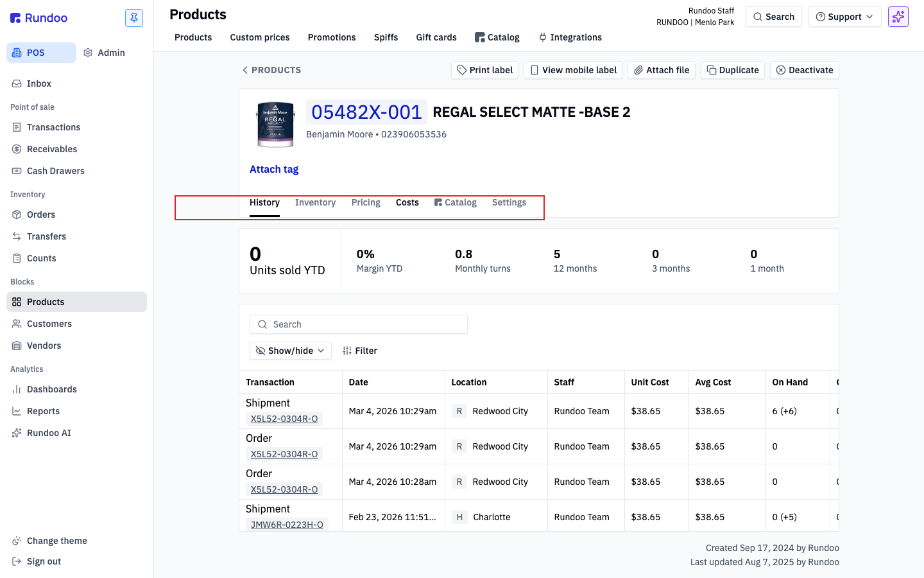This screenshot has width=924, height=578.
Task: Open shipment link JMW6R-0223H-O
Action: (287, 525)
